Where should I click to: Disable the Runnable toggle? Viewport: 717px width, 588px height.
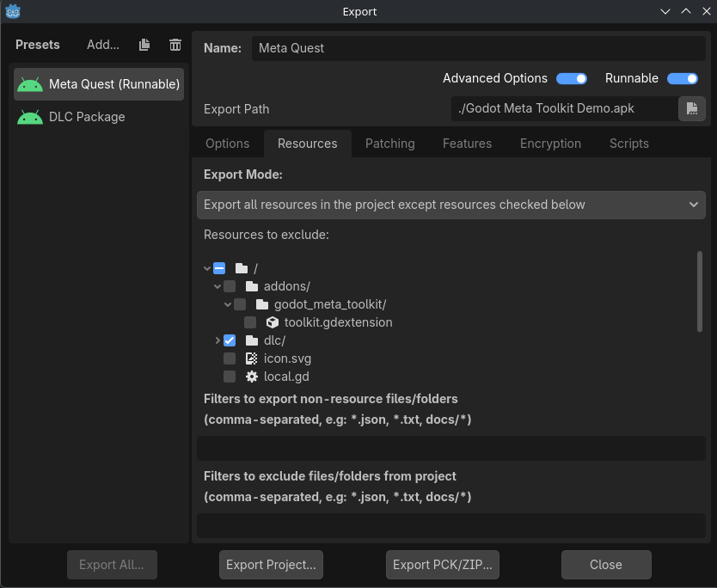pyautogui.click(x=682, y=78)
